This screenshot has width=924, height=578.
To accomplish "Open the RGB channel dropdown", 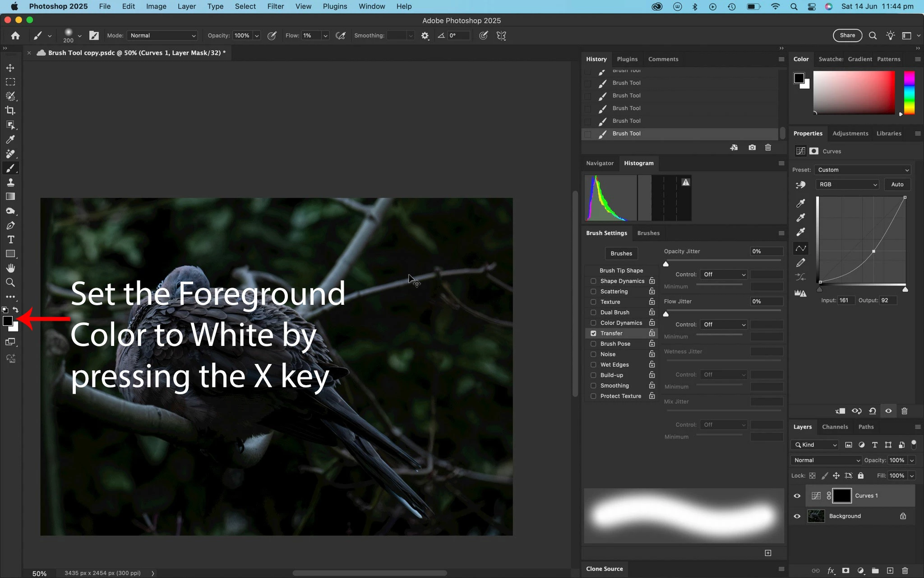I will pos(847,184).
